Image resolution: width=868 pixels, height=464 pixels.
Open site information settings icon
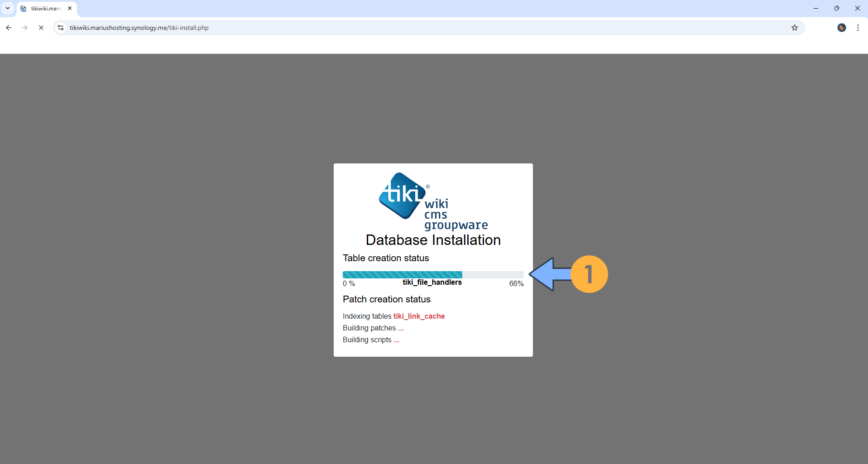coord(60,28)
